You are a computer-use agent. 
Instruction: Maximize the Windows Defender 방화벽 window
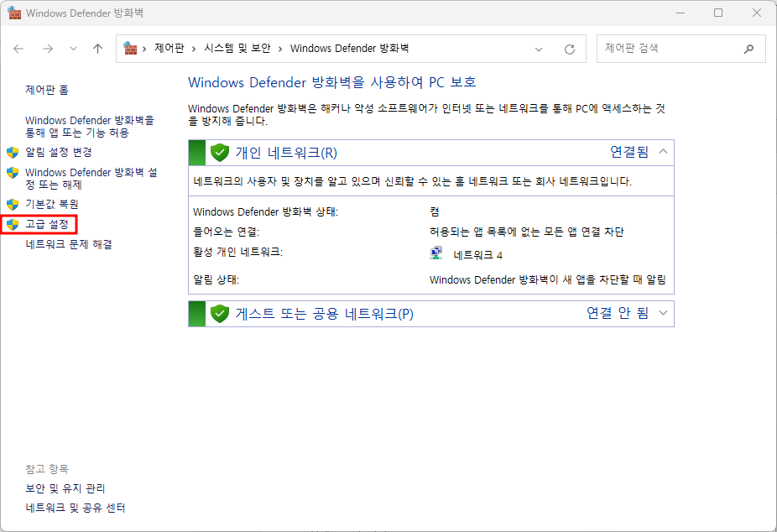coord(718,13)
